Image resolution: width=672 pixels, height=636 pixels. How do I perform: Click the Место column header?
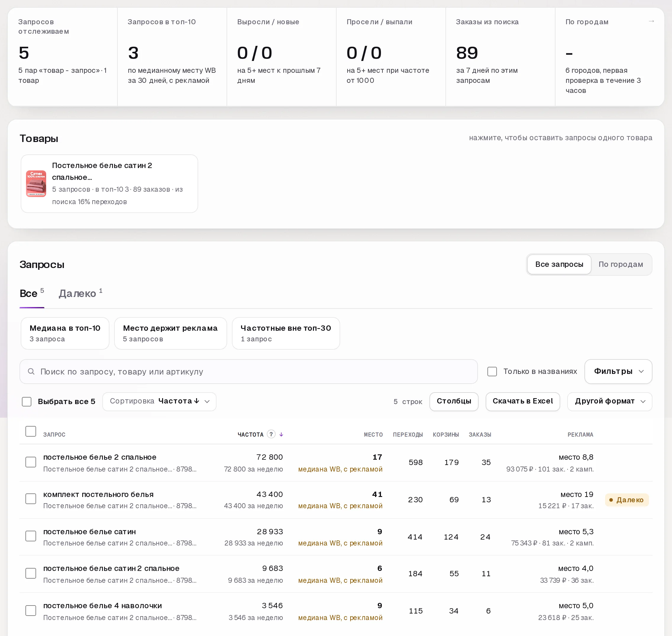[x=373, y=435]
